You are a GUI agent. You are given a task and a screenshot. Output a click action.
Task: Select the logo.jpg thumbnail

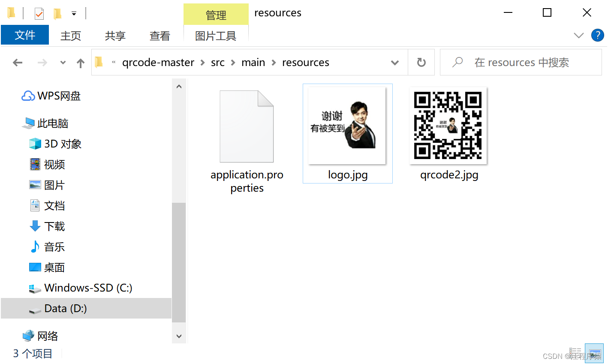(347, 126)
